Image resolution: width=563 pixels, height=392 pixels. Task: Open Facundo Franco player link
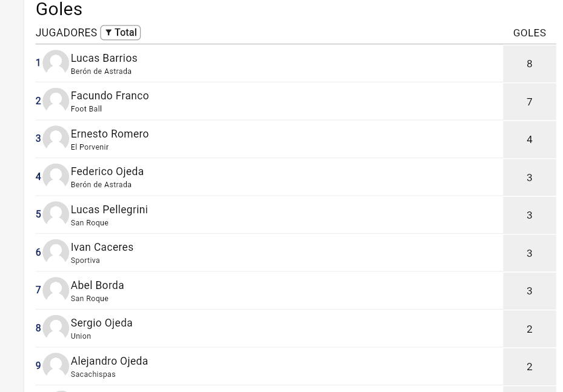tap(109, 96)
